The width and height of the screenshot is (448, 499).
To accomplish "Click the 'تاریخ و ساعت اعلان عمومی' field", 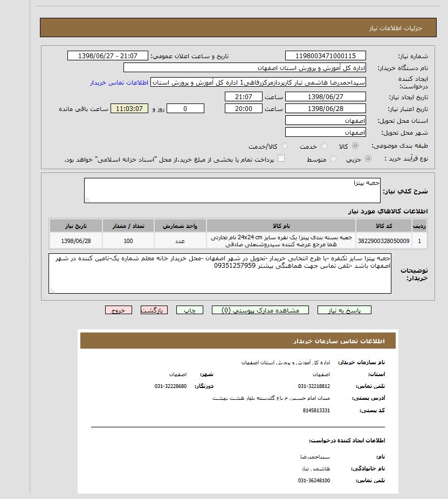I will point(107,56).
